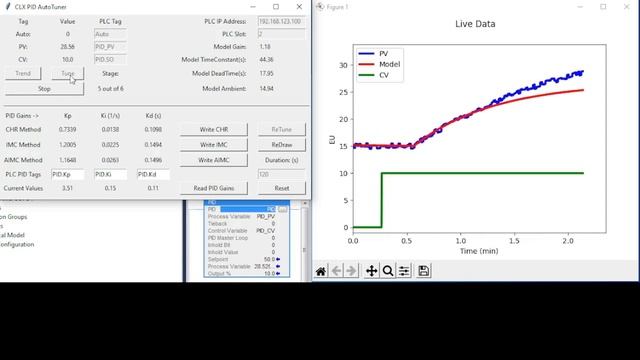Click the back arrow in the figure toolbar
The width and height of the screenshot is (640, 360).
coord(336,271)
